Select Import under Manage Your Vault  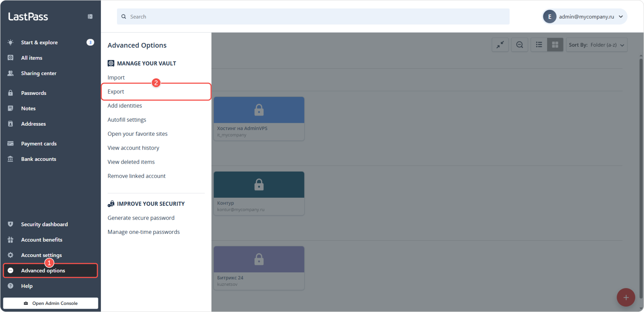coord(116,78)
